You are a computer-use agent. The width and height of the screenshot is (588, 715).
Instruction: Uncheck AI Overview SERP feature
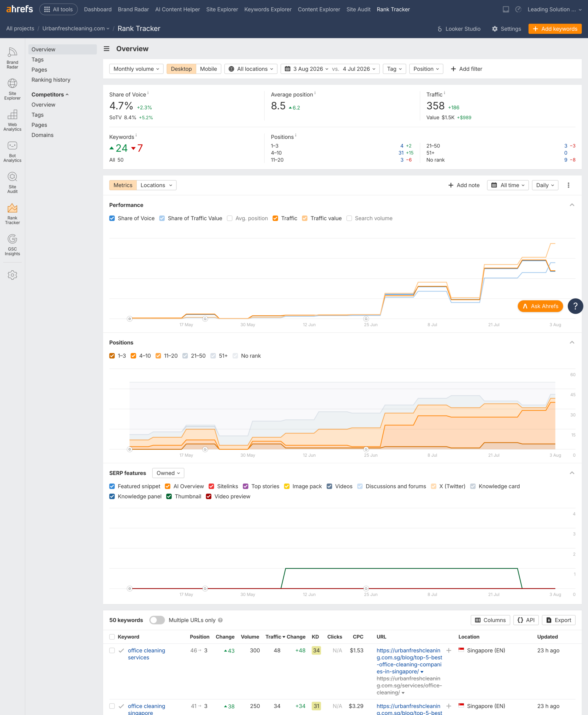[168, 486]
